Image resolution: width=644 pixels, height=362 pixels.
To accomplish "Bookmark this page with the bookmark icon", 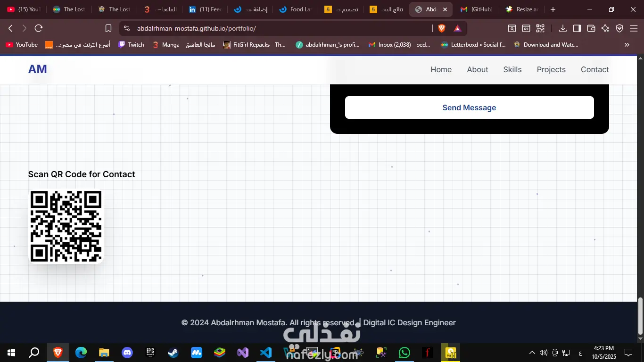I will (x=108, y=28).
